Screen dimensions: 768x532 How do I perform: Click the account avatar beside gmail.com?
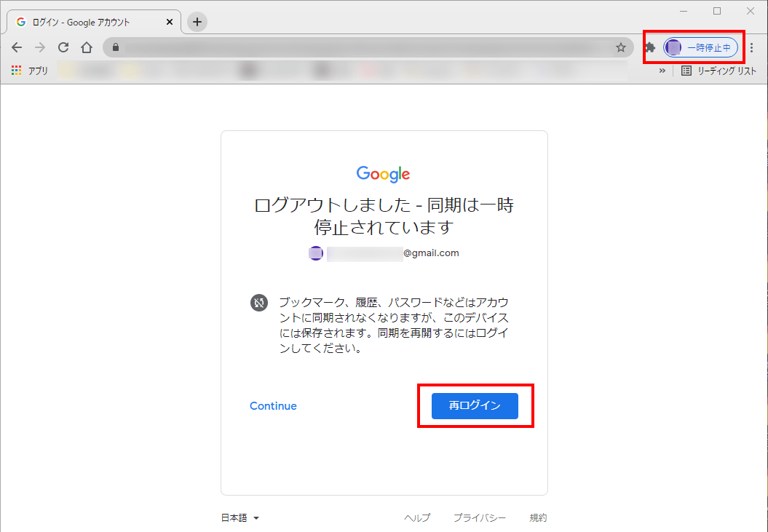point(316,253)
